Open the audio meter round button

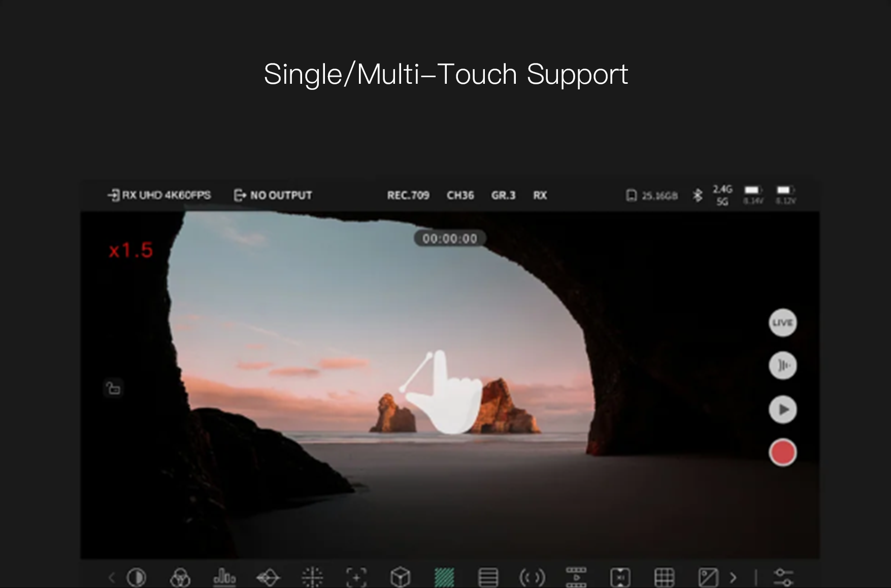(782, 366)
